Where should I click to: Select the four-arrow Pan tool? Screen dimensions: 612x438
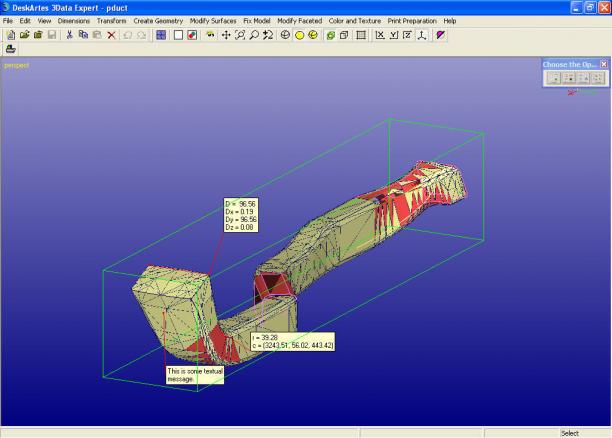pyautogui.click(x=226, y=35)
